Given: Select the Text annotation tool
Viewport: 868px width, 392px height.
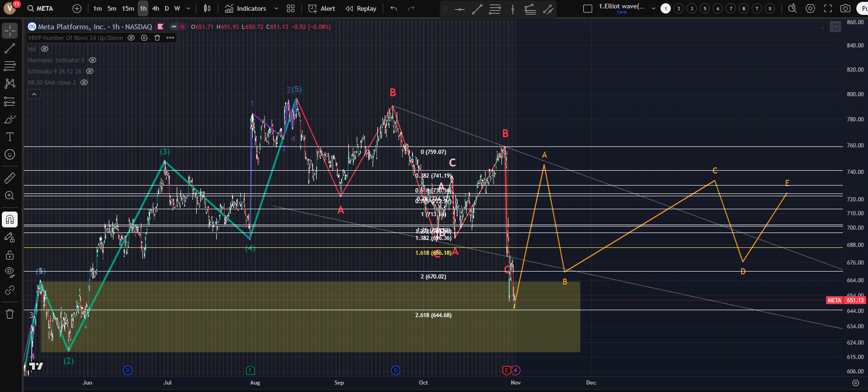Looking at the screenshot, I should 10,137.
